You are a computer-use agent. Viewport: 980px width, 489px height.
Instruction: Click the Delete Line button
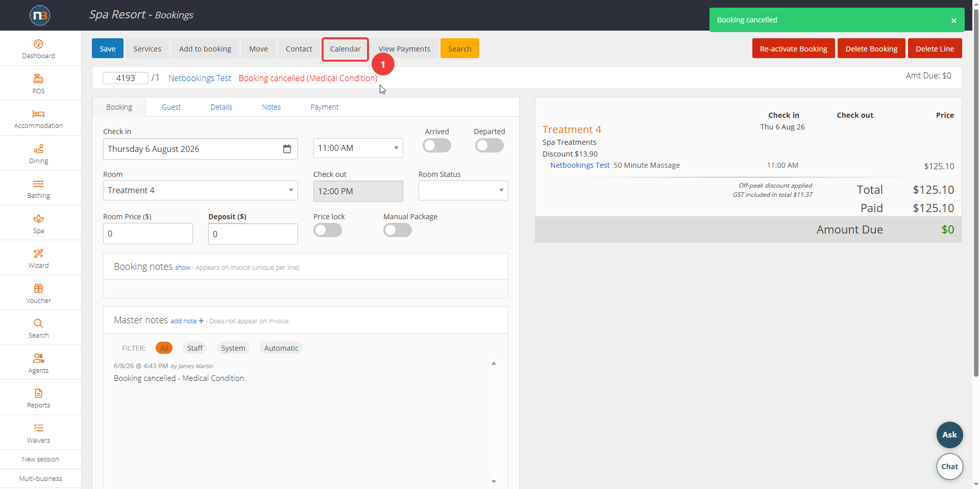(x=935, y=48)
